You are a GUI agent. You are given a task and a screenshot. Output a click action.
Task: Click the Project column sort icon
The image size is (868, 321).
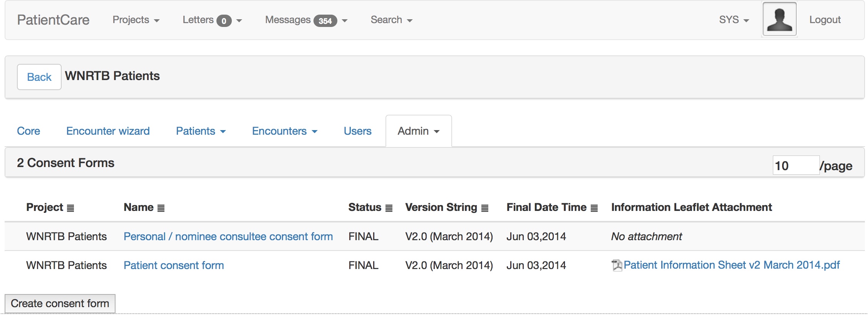coord(70,208)
